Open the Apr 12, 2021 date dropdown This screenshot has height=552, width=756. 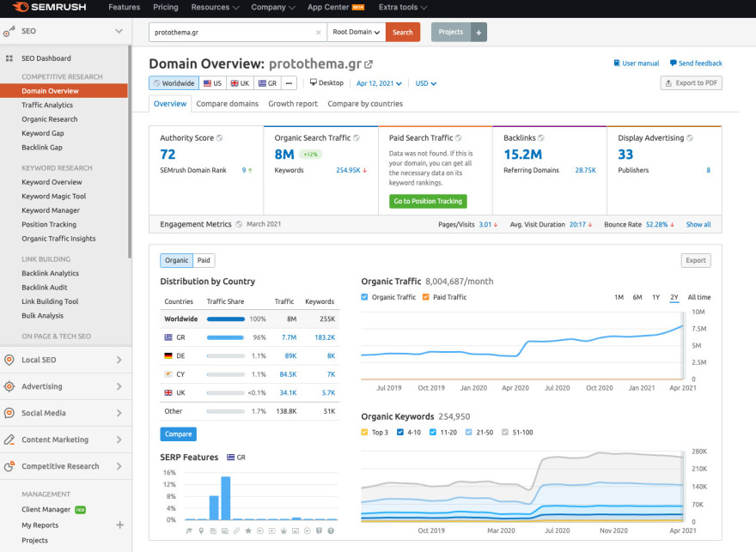pos(378,83)
